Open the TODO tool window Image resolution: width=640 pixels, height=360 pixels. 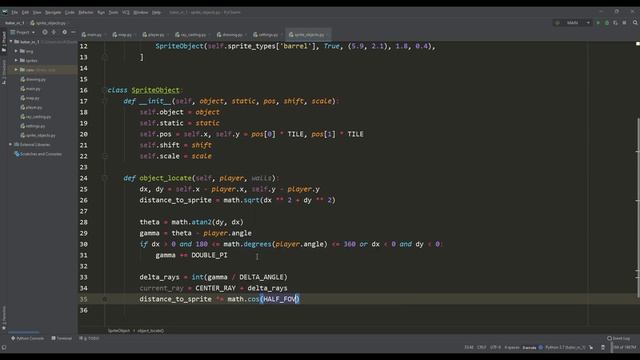[x=89, y=338]
